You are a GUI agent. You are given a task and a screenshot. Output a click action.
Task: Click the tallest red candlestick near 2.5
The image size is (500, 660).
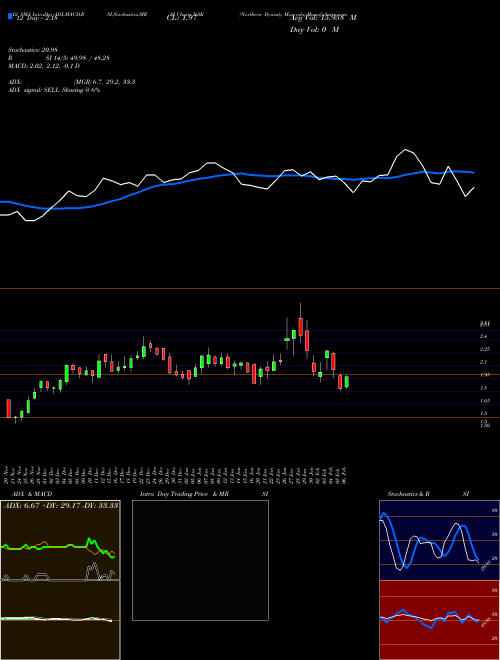[307, 341]
